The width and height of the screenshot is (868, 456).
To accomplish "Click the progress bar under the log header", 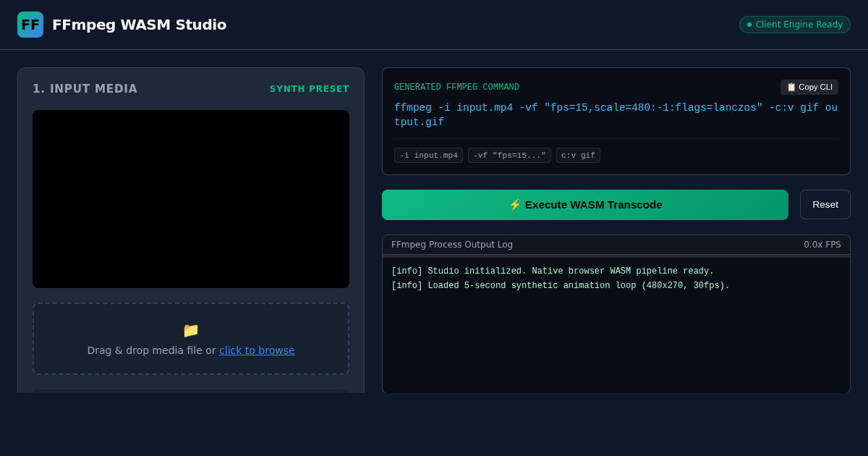I will pos(616,256).
